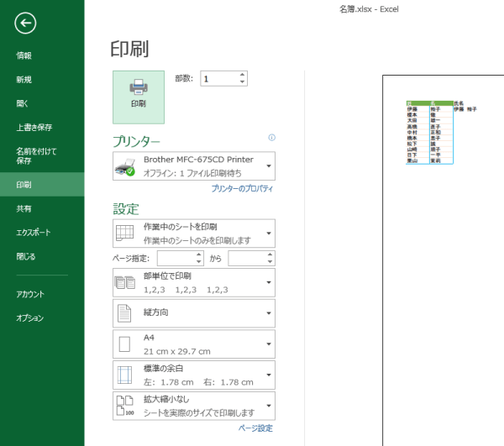Click the collated pages icon

(x=124, y=282)
